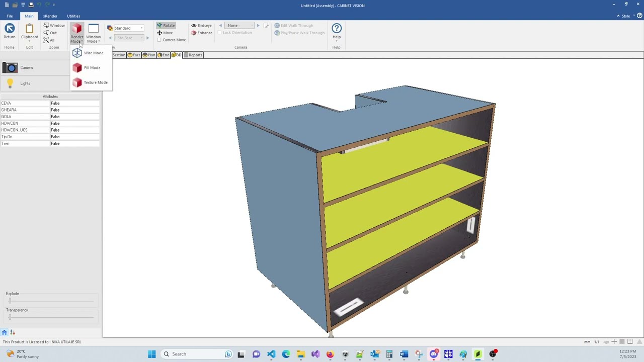Click the help question mark near Style
Image resolution: width=644 pixels, height=362 pixels.
coord(639,16)
